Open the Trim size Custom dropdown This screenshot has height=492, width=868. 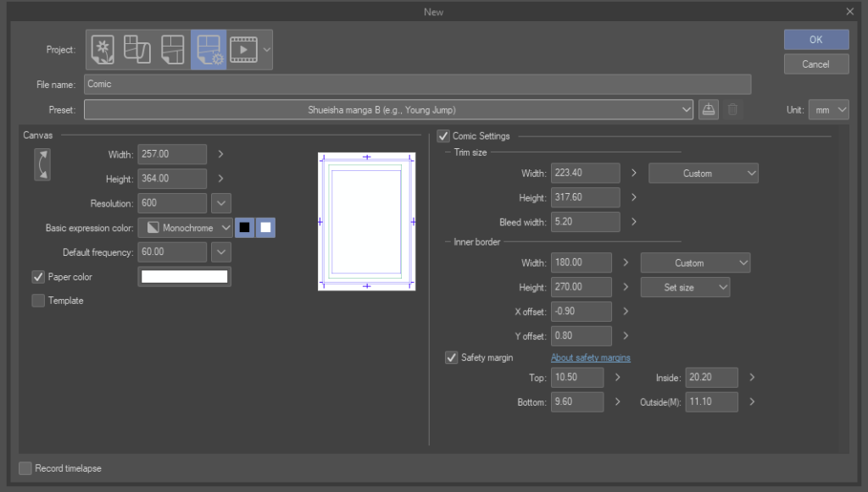point(703,174)
